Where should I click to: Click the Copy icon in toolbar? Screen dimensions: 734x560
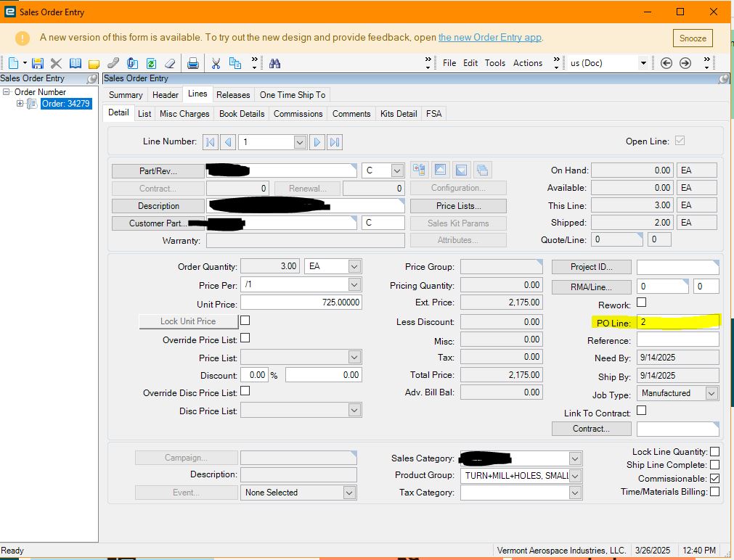point(235,63)
